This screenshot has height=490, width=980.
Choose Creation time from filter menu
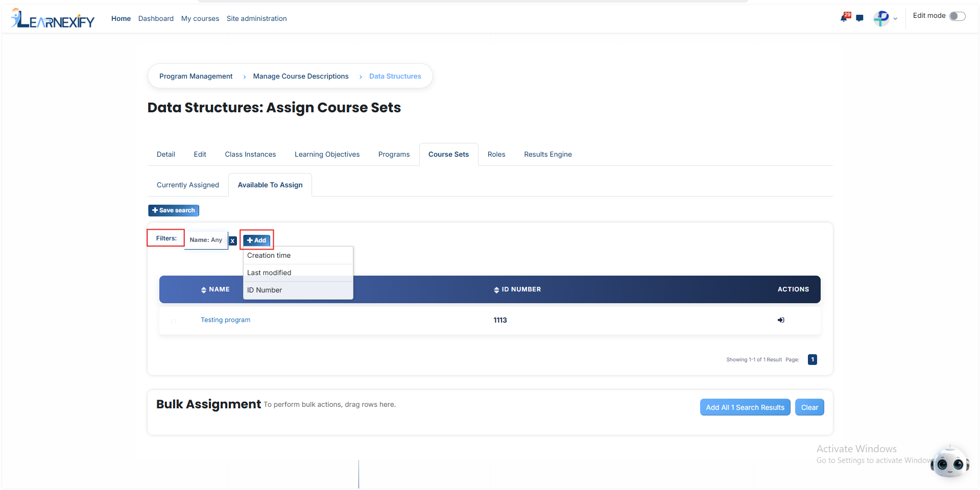click(298, 256)
